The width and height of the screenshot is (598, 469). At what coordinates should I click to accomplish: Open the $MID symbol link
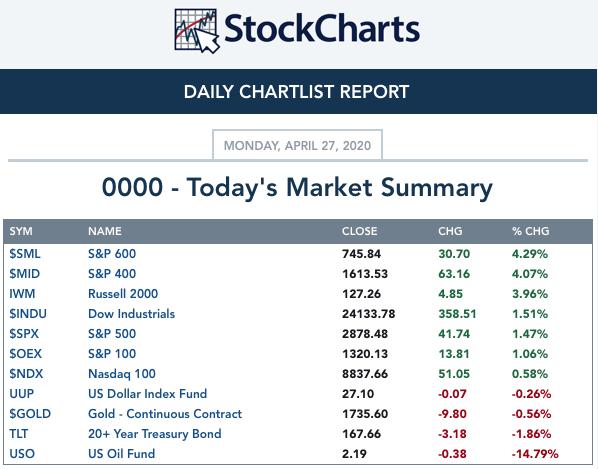point(24,274)
